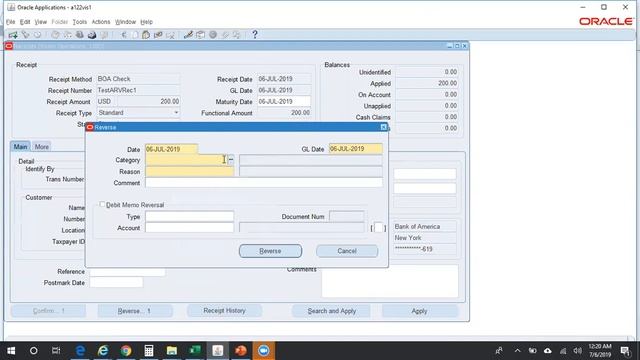Click the Receipt History button
The height and width of the screenshot is (360, 640).
(x=224, y=311)
